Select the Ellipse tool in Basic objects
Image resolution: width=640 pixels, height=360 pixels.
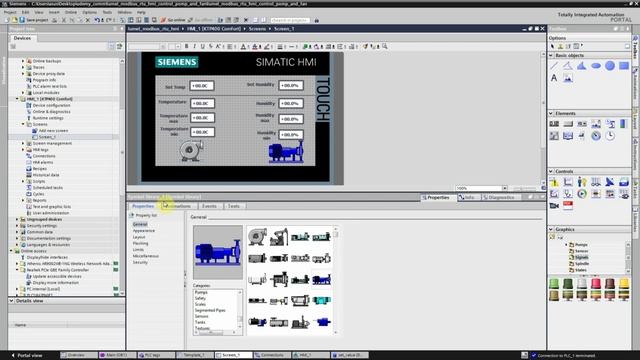point(596,66)
